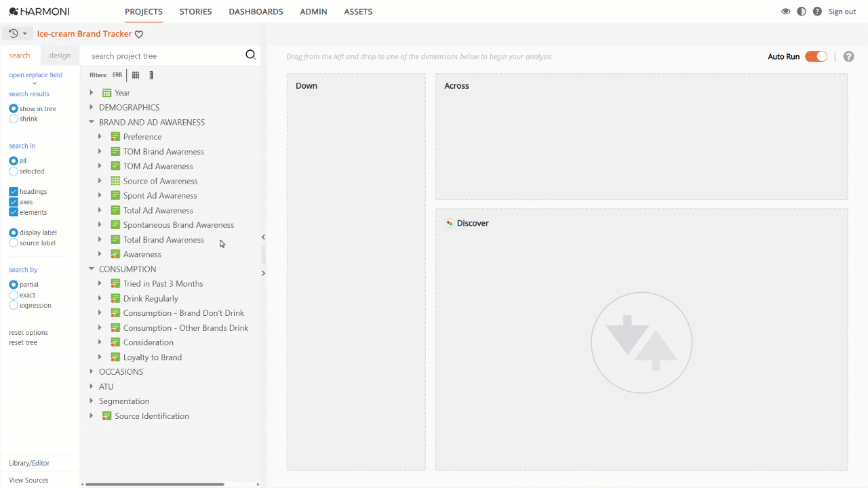The width and height of the screenshot is (868, 488).
Task: Click the reset tree link
Action: tap(23, 343)
